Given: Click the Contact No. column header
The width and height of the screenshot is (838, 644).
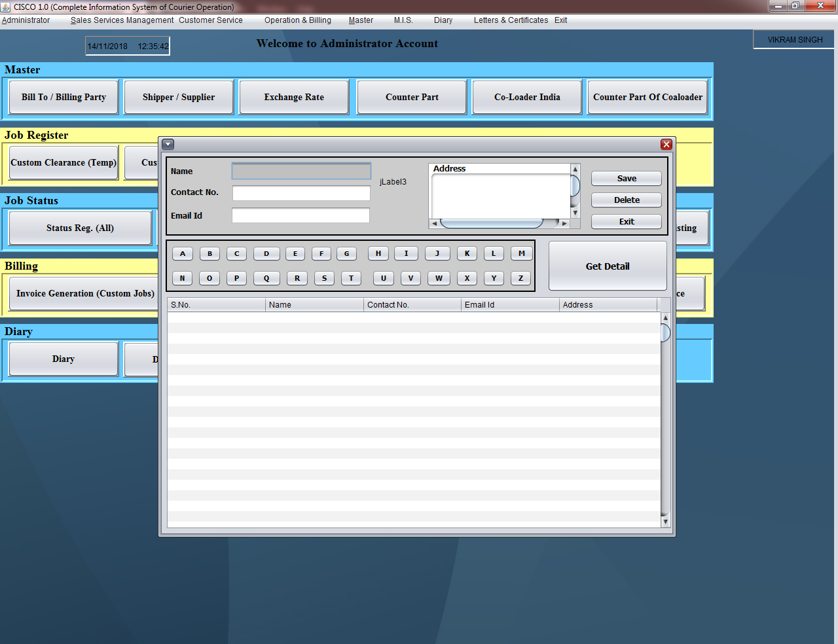Looking at the screenshot, I should coord(412,305).
